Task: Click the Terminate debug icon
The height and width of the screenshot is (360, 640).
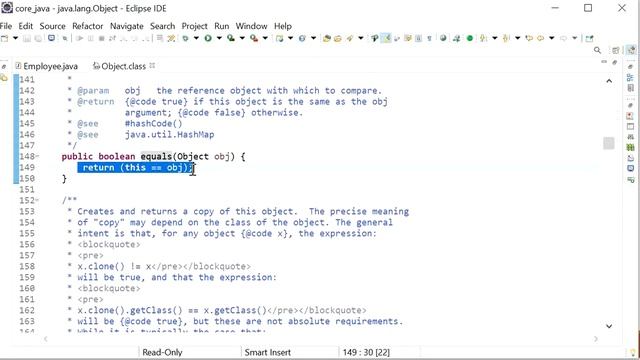Action: click(x=102, y=38)
